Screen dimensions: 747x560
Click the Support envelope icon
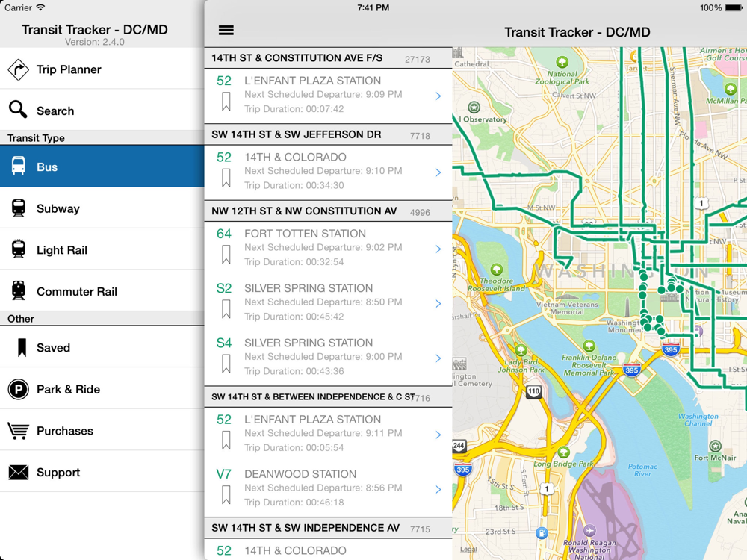18,473
